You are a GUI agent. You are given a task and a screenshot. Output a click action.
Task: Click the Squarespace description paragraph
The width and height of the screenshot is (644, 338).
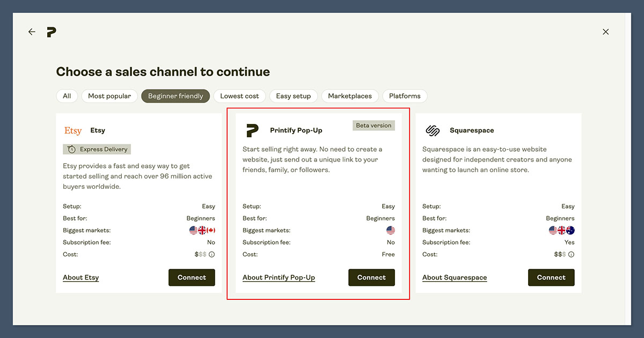[497, 159]
